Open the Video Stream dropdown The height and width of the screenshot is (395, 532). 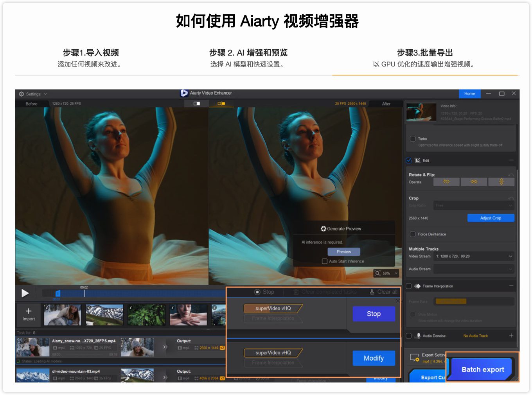[x=474, y=257]
